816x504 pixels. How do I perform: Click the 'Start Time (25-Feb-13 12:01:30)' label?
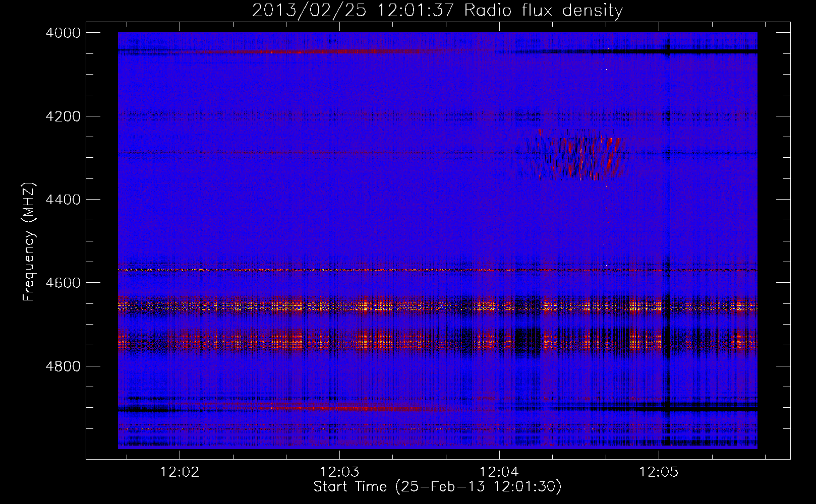point(437,487)
